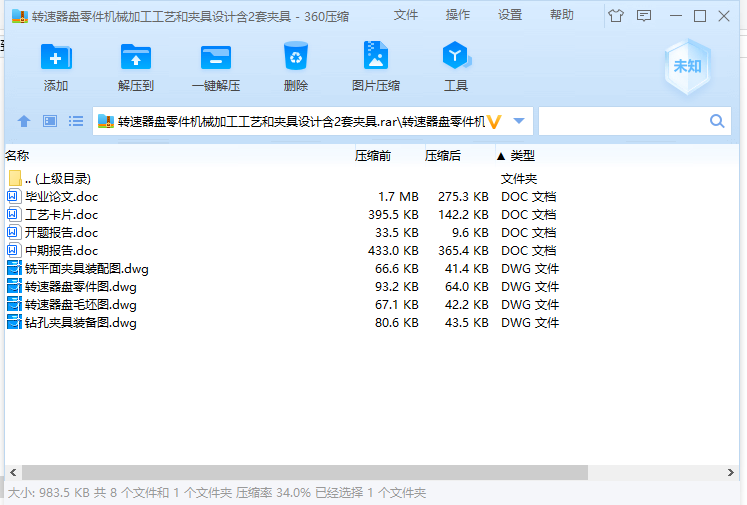The width and height of the screenshot is (747, 505).
Task: Open the 操作 (Operations) menu
Action: 458,15
